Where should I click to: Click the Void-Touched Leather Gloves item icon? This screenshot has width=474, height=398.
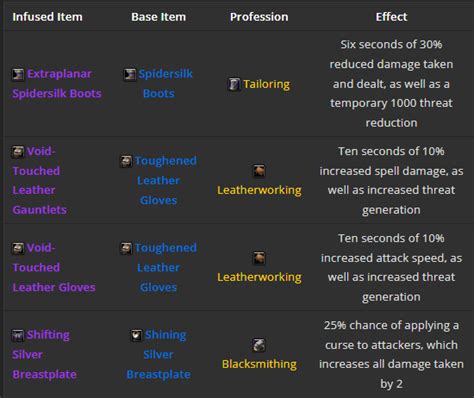(x=18, y=248)
